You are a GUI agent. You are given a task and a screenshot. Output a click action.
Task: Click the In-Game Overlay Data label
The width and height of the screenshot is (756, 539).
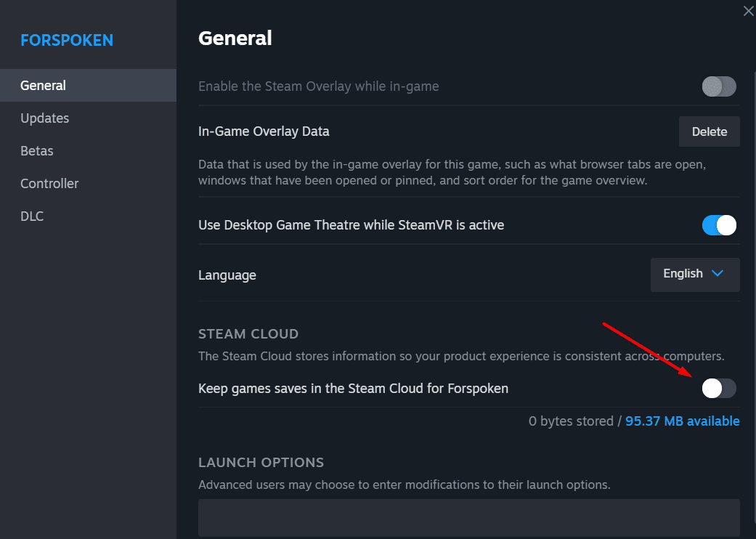pyautogui.click(x=264, y=132)
